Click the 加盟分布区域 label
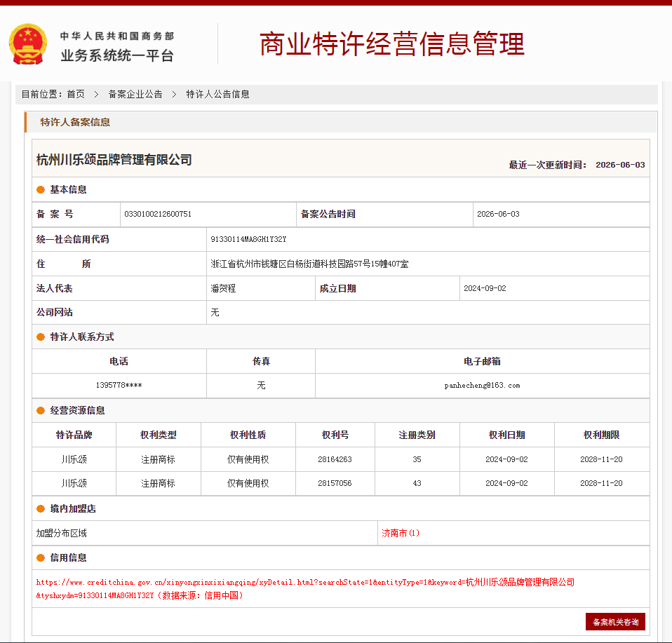The height and width of the screenshot is (643, 672). [61, 534]
